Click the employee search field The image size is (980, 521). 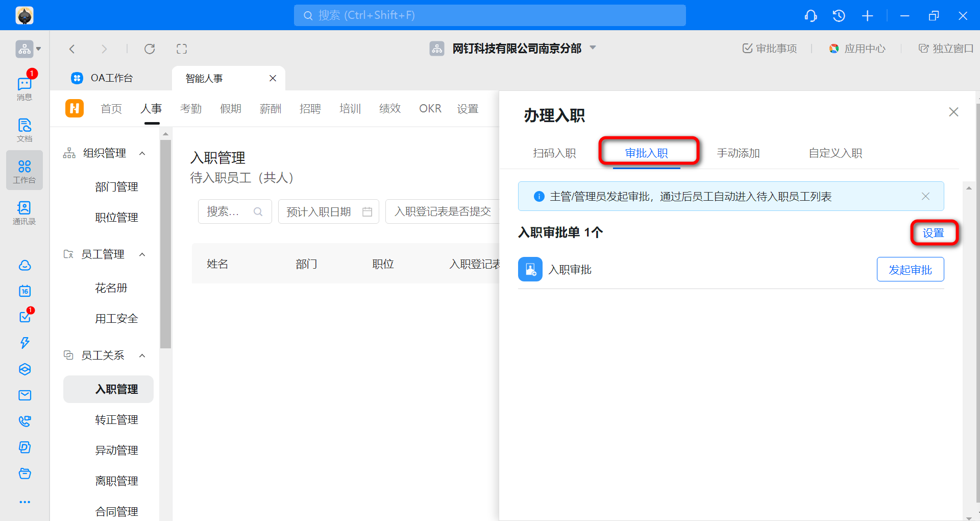point(235,211)
